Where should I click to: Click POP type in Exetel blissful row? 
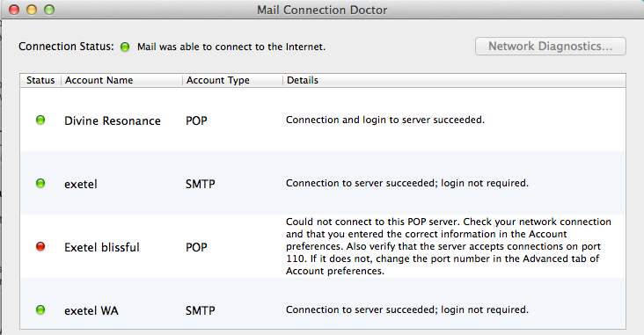pos(196,247)
